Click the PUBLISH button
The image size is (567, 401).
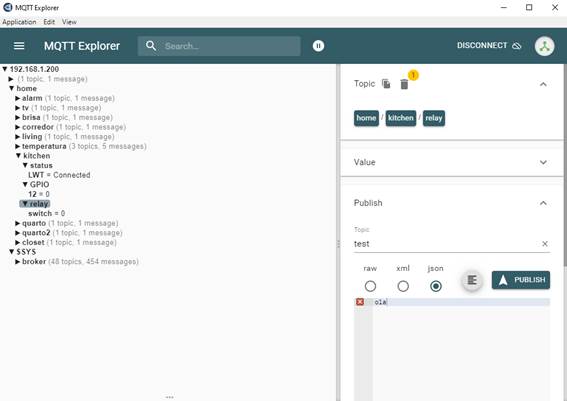tap(521, 280)
